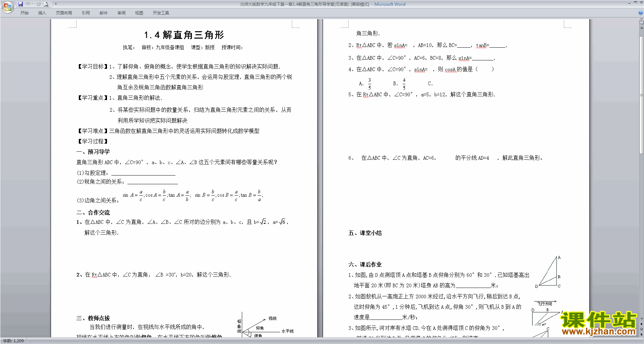The height and width of the screenshot is (344, 644).
Task: Click the tower triangle diagram A-B-C-D
Action: coord(548,272)
